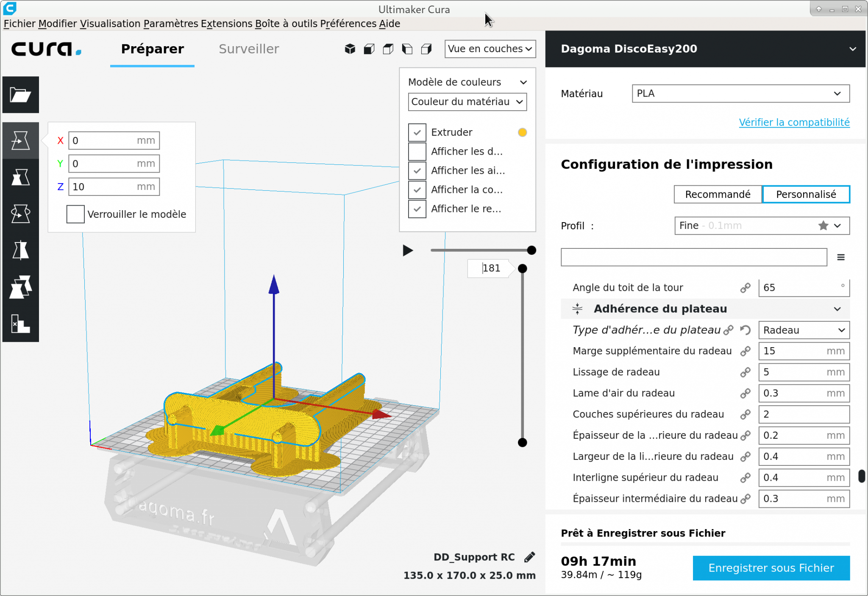Click link icon beside Couches supérieures du radeau
This screenshot has height=596, width=868.
coord(745,415)
